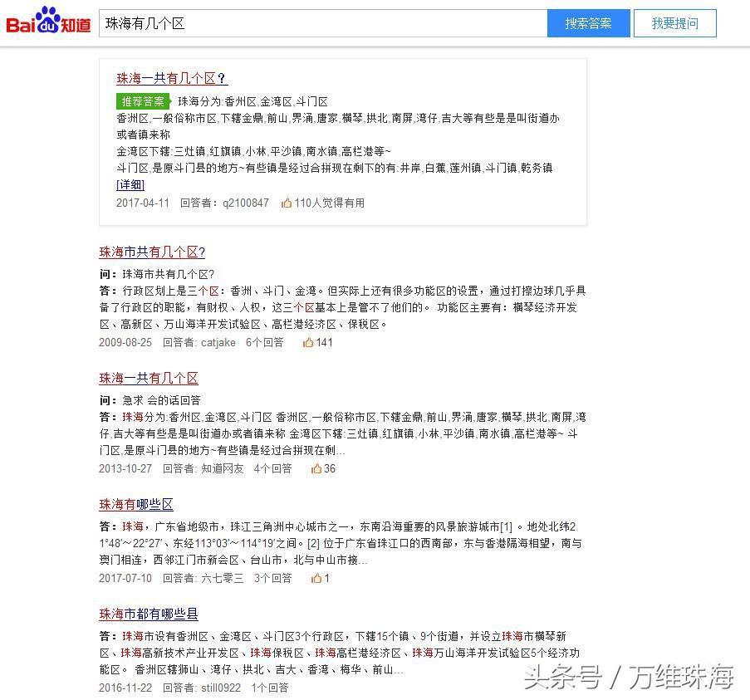Open the result 珠海一共有几个区 dated 2013-10-27

pyautogui.click(x=149, y=378)
